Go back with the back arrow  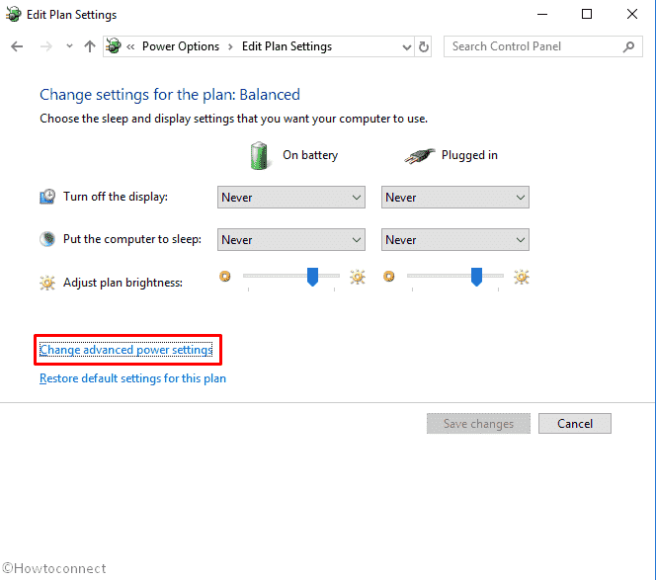click(x=17, y=46)
